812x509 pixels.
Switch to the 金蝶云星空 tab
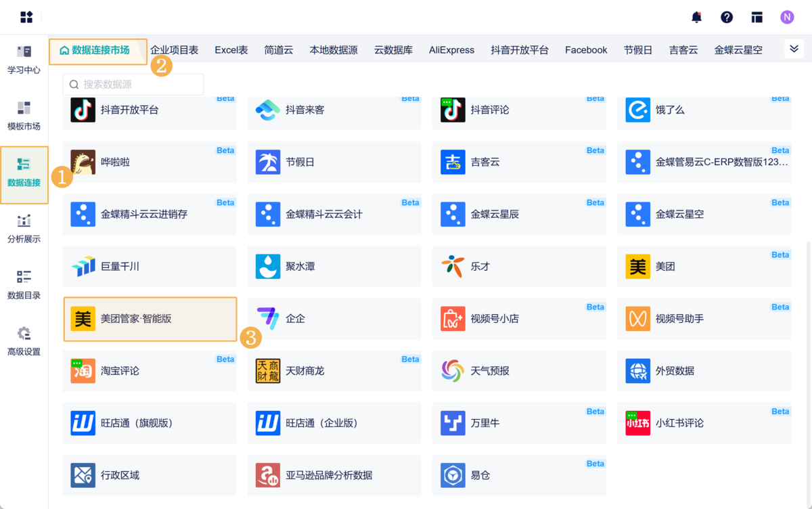pyautogui.click(x=738, y=50)
